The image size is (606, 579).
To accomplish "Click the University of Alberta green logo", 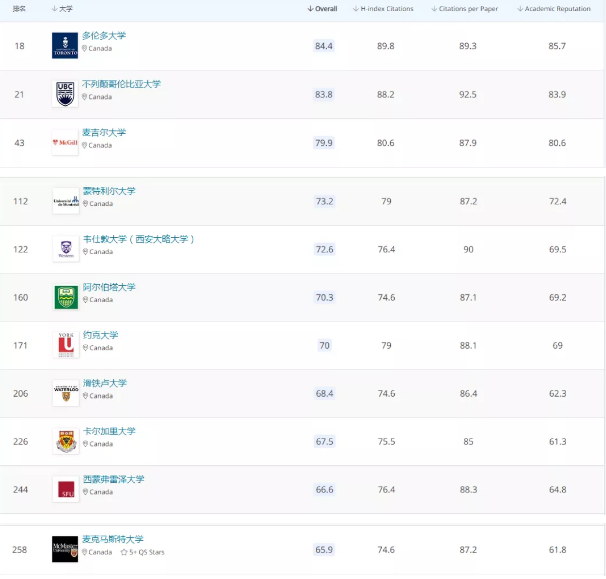I will (x=66, y=297).
